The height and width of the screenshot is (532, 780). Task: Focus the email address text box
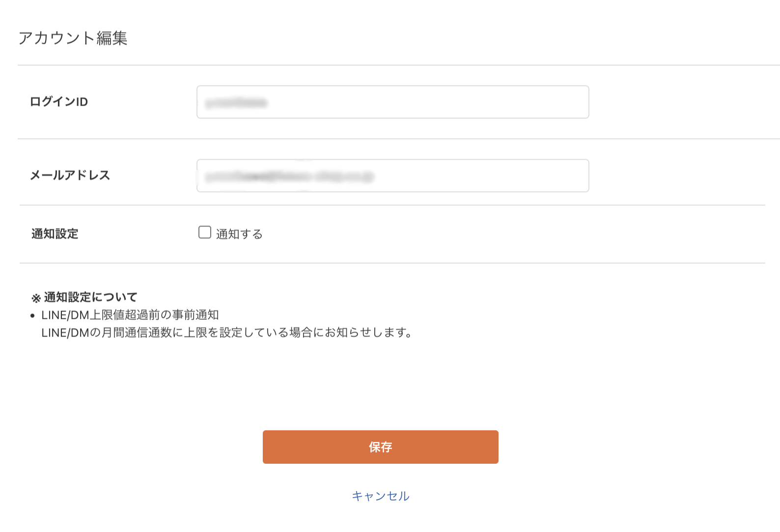click(x=392, y=176)
